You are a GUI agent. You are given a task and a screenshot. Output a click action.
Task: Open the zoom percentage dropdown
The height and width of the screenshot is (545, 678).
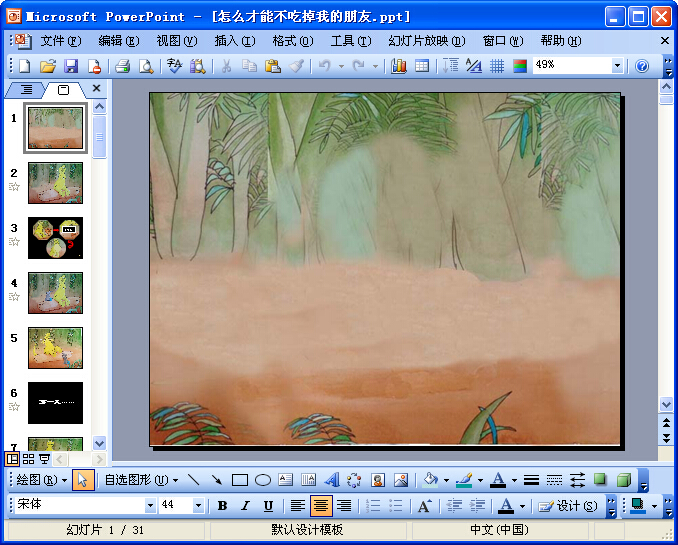pos(617,66)
